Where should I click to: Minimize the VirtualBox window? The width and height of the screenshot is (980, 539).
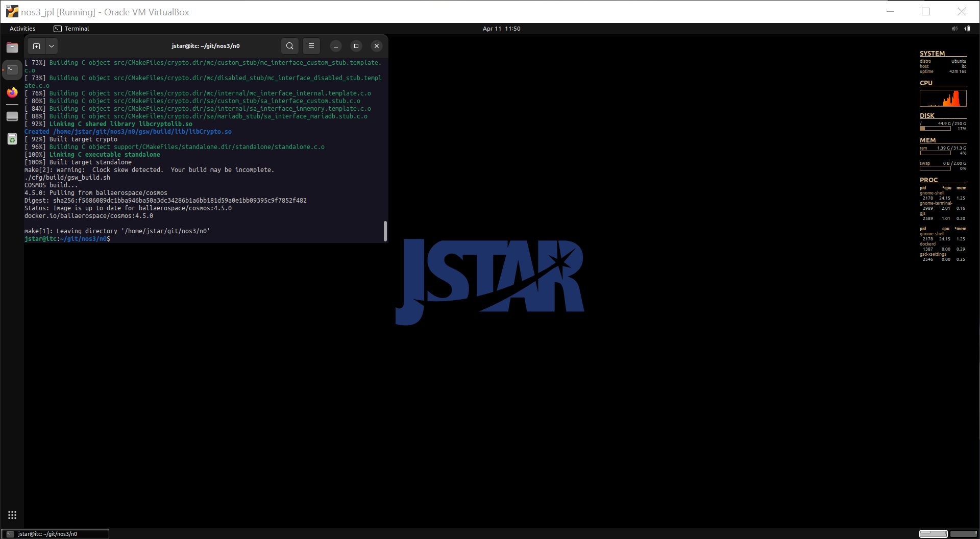[x=891, y=12]
